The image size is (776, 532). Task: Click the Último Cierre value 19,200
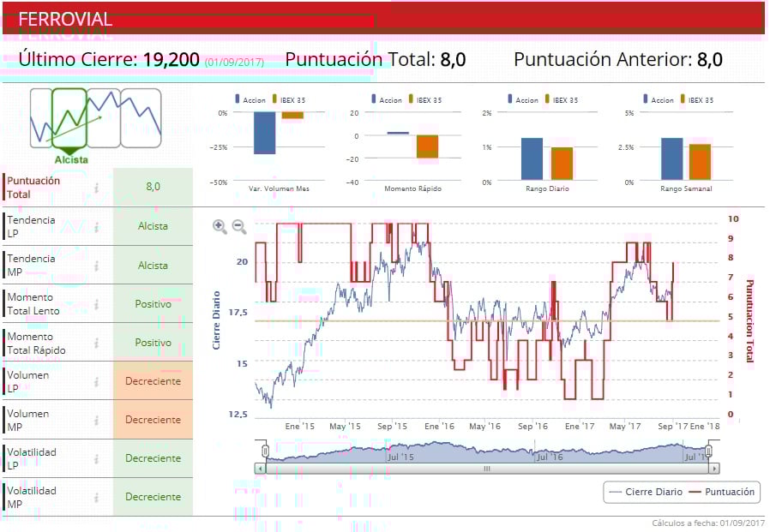171,60
